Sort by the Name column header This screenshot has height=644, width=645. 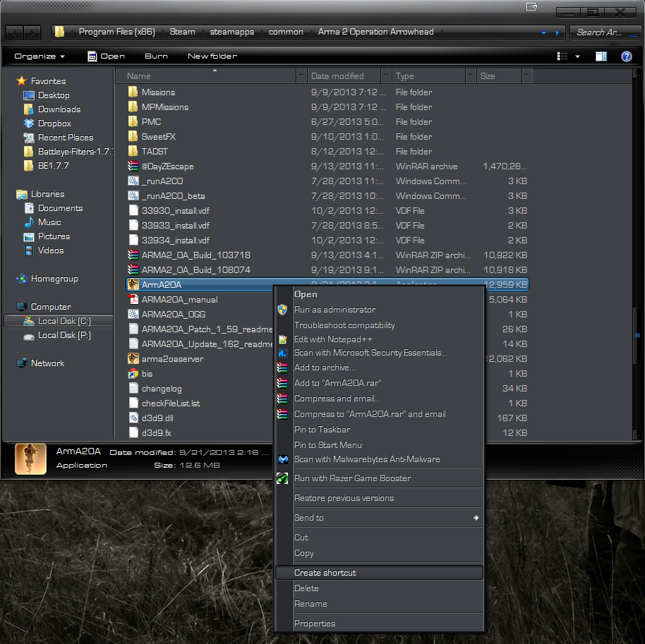205,76
